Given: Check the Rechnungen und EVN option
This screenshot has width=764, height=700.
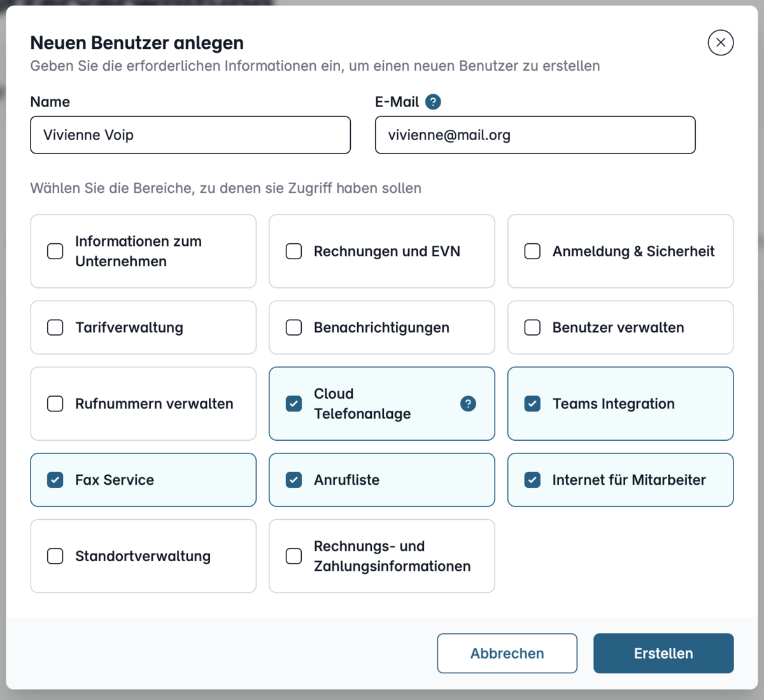Looking at the screenshot, I should click(x=294, y=251).
